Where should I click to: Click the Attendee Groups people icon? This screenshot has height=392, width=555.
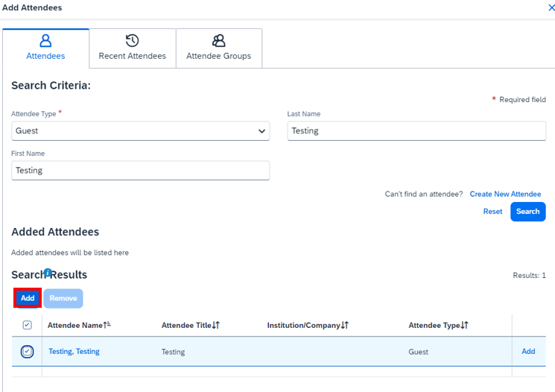tap(218, 41)
